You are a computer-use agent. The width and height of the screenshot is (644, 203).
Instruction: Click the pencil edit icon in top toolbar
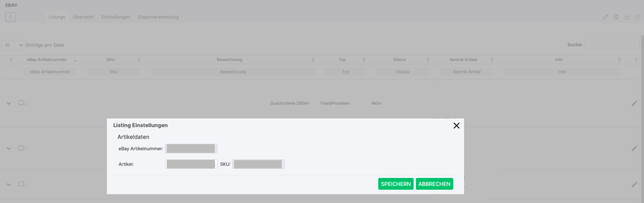point(606,17)
